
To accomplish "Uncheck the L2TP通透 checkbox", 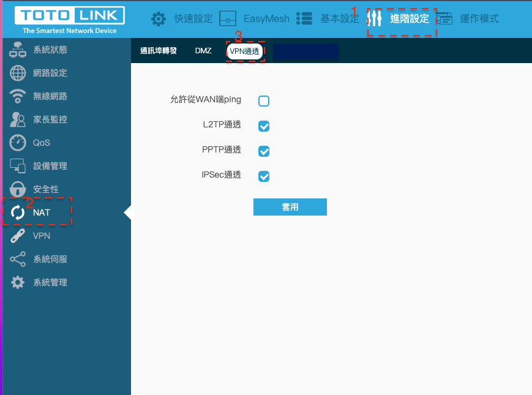I will (x=264, y=126).
